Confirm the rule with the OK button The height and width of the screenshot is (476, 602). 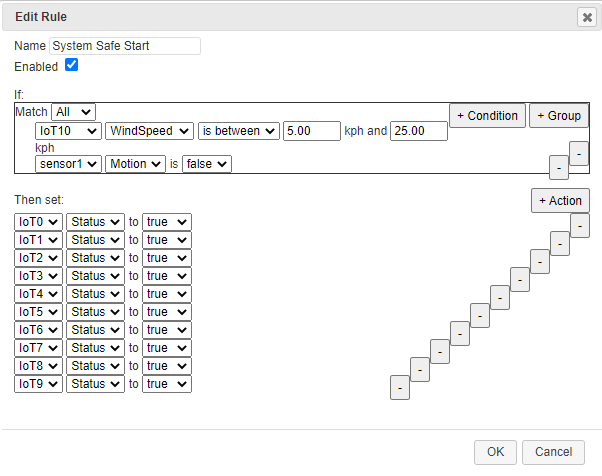(x=496, y=451)
